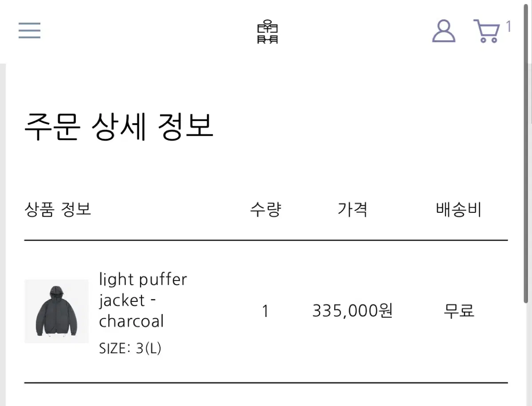Click the cart item count badge

(x=508, y=27)
